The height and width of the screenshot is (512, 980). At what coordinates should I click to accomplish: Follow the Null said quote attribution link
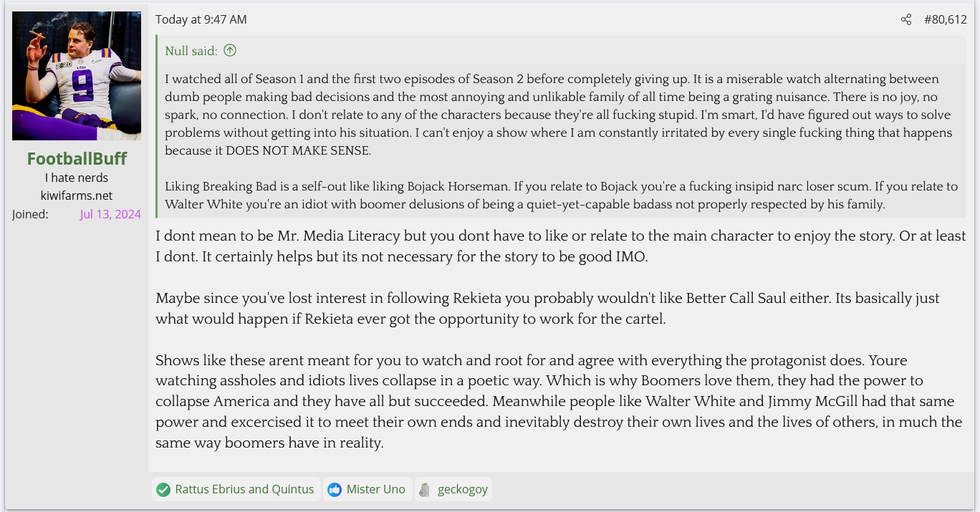point(191,50)
